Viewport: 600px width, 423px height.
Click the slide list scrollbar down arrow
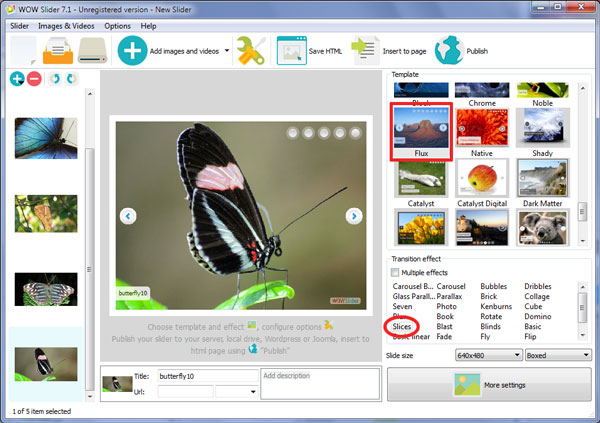[x=90, y=397]
